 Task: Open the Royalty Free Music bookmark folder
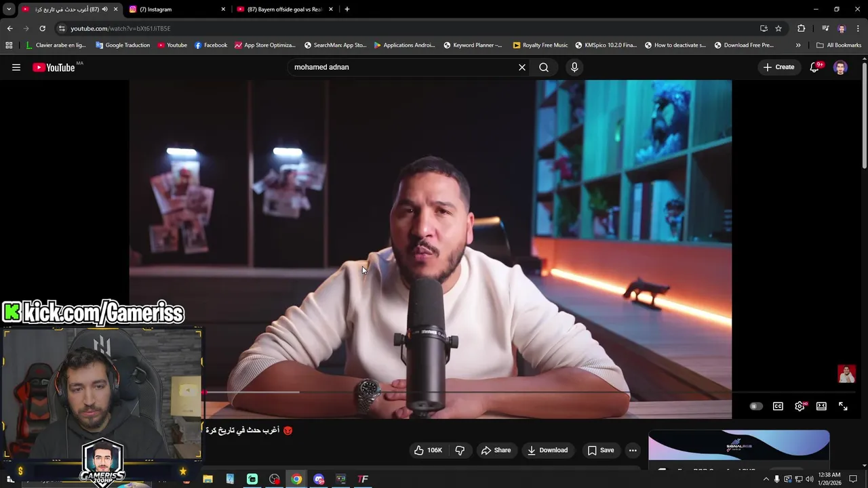point(540,45)
